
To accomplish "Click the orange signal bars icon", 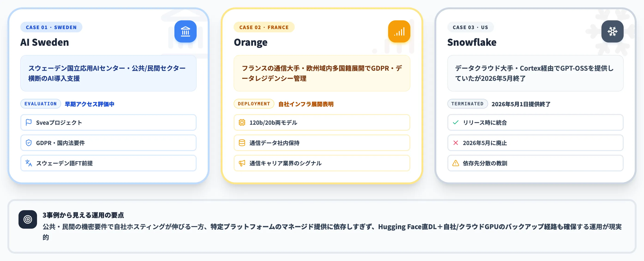I will (399, 31).
